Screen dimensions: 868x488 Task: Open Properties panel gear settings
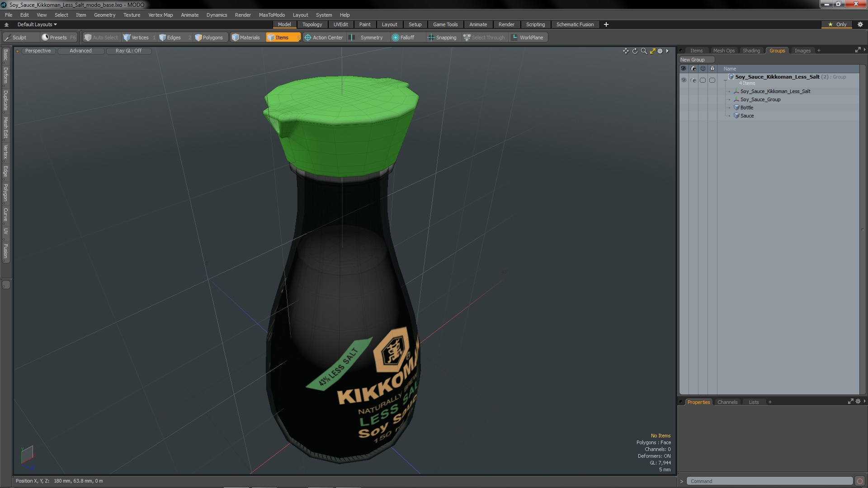[x=858, y=401]
